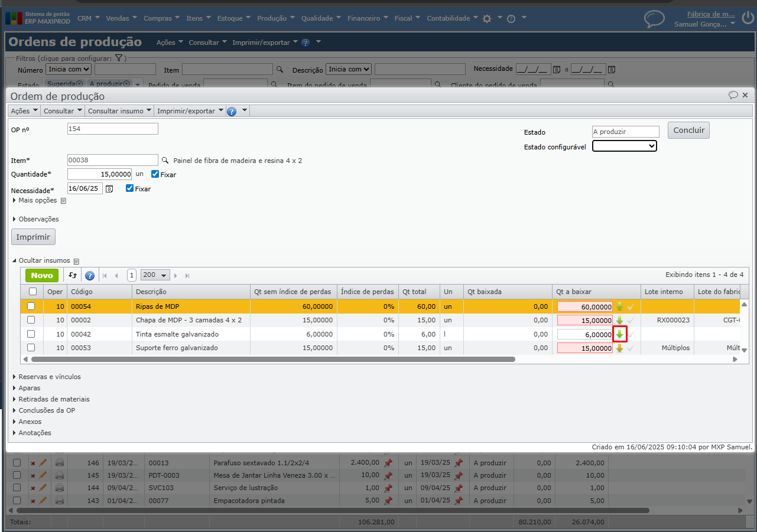The image size is (757, 532).
Task: Click the horizontal scrollbar of insumos grid
Action: (x=272, y=359)
